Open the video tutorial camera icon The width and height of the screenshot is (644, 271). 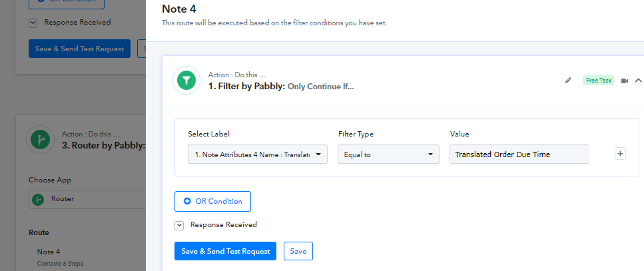tap(625, 81)
